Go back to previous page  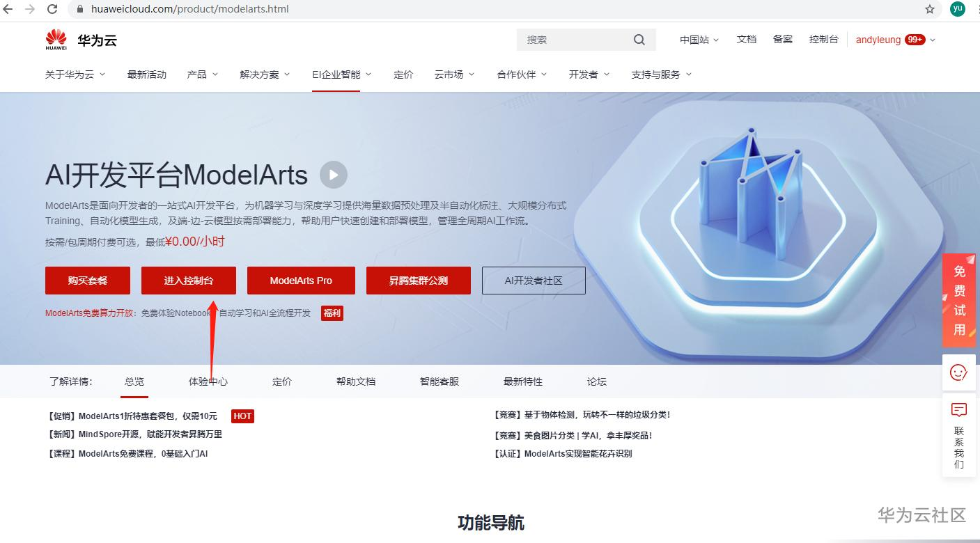coord(8,9)
